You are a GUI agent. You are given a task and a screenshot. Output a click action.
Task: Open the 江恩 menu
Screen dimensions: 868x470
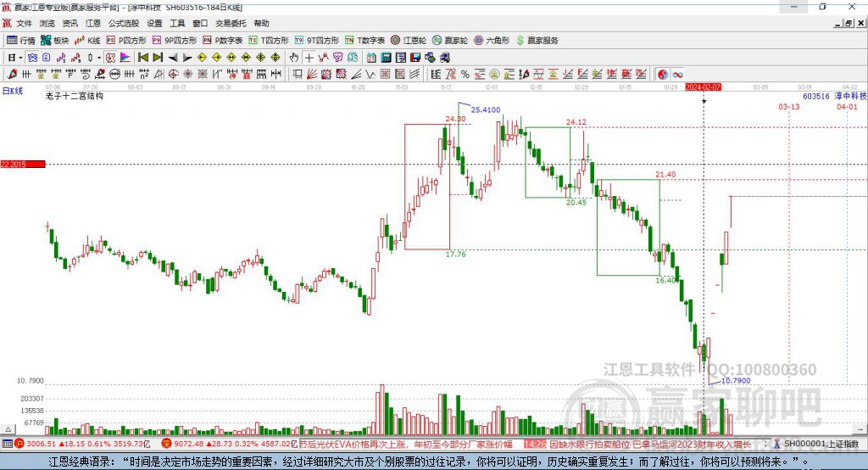point(93,23)
